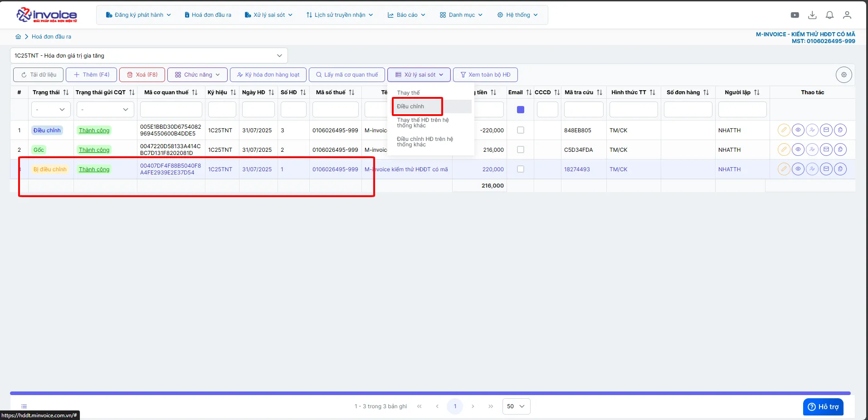
Task: Open the Trạng thái filter dropdown
Action: click(x=51, y=110)
